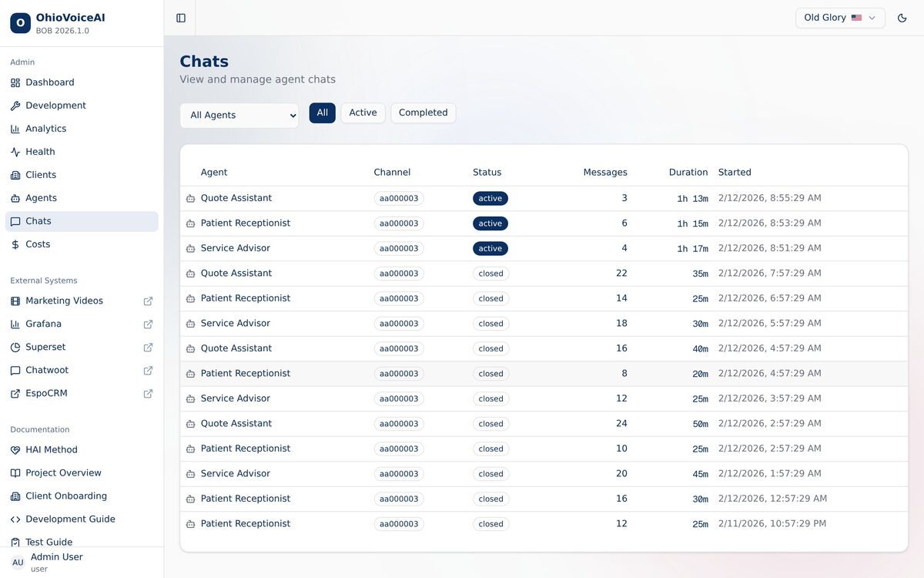Open the Marketing Videos external link
Screen dimensions: 924x578
click(64, 301)
